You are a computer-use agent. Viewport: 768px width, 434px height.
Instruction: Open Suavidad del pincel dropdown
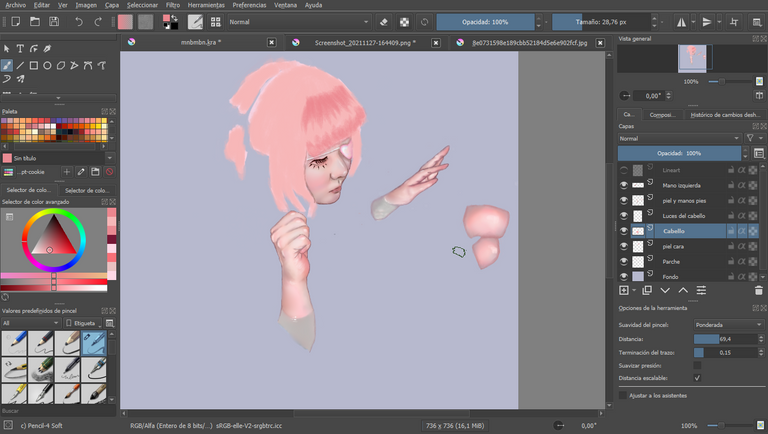(728, 325)
